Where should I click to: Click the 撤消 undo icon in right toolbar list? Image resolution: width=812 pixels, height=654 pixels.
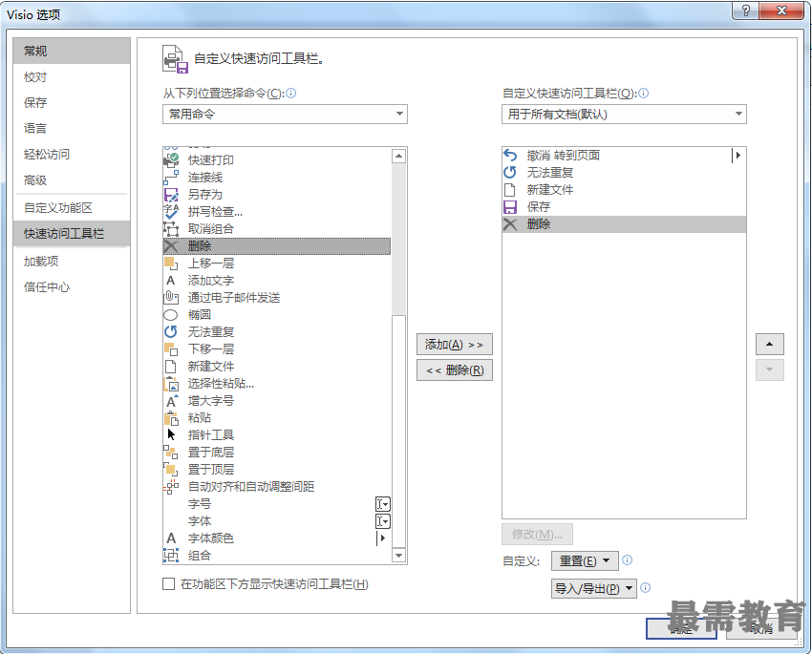[x=510, y=156]
